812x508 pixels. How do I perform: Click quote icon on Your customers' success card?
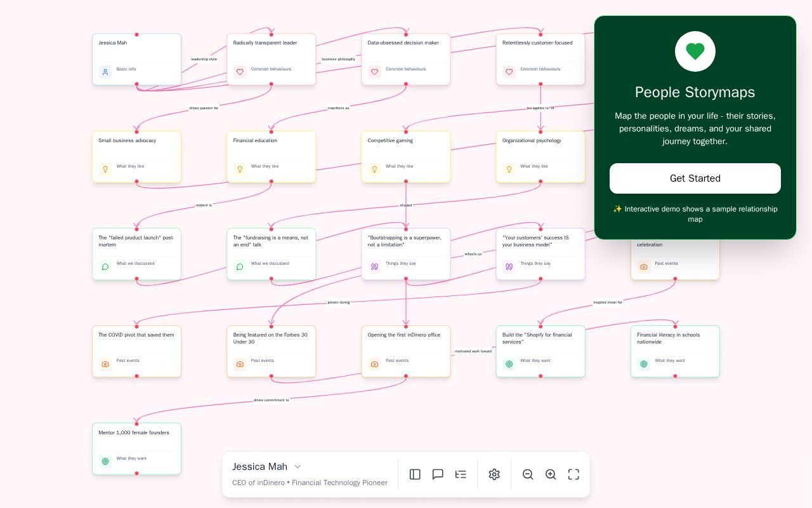click(509, 267)
